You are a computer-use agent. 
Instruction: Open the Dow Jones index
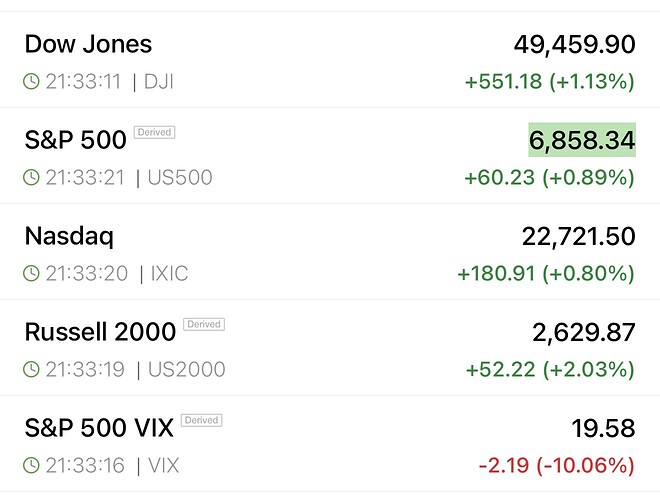88,44
